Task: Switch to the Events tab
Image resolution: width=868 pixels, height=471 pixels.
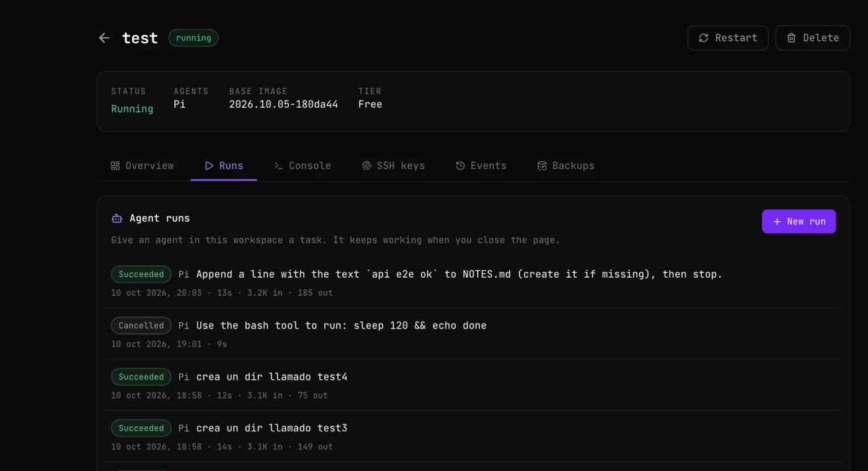Action: coord(481,165)
